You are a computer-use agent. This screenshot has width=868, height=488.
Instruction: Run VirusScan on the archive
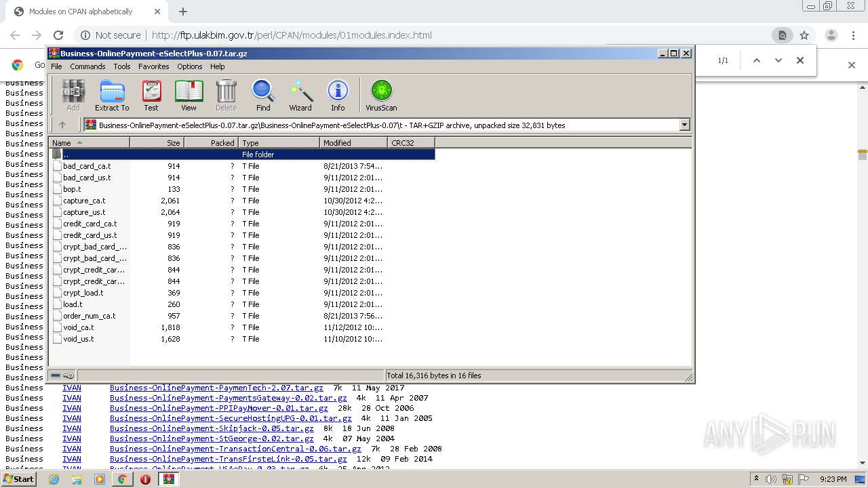(381, 95)
